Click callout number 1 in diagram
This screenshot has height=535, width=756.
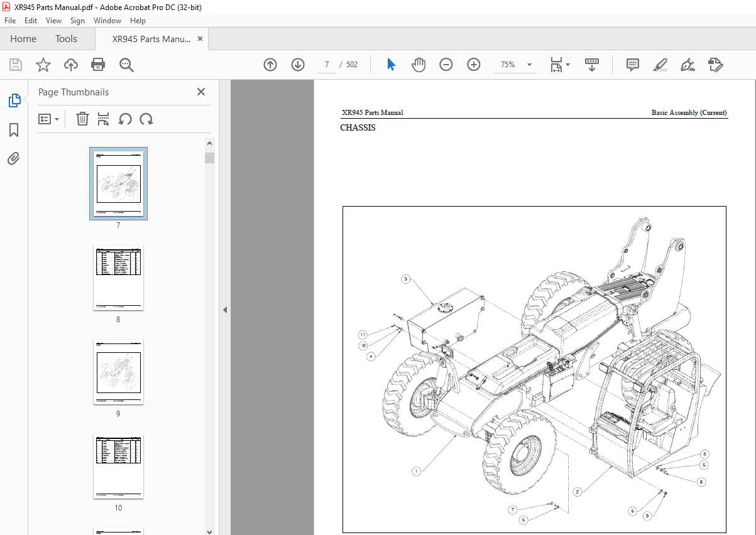416,470
